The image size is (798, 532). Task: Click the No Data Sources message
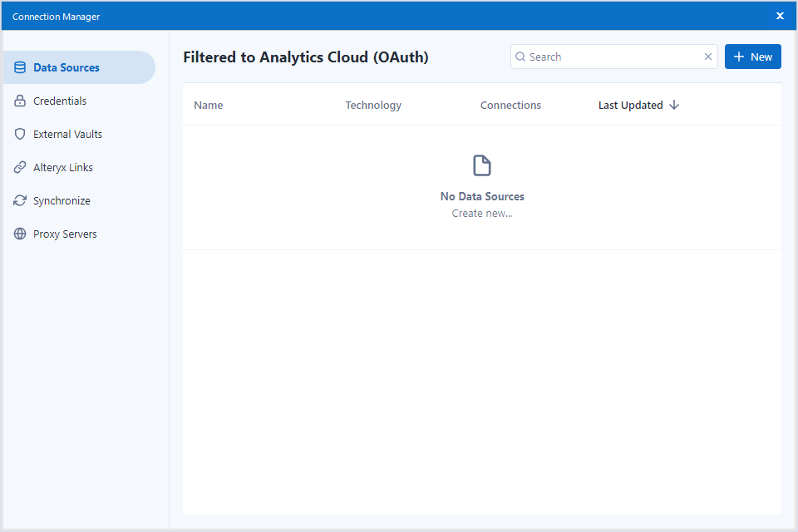[482, 196]
